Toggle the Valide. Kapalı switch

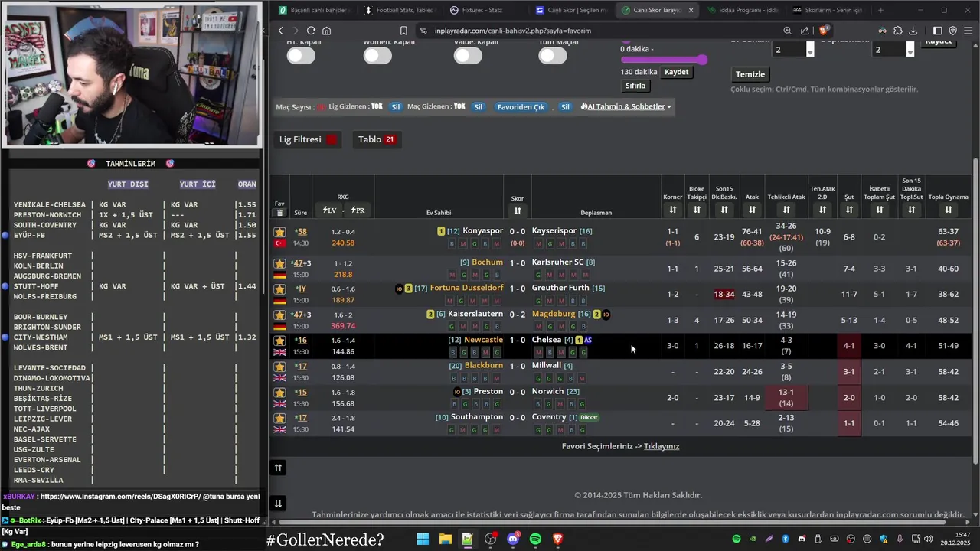[468, 56]
